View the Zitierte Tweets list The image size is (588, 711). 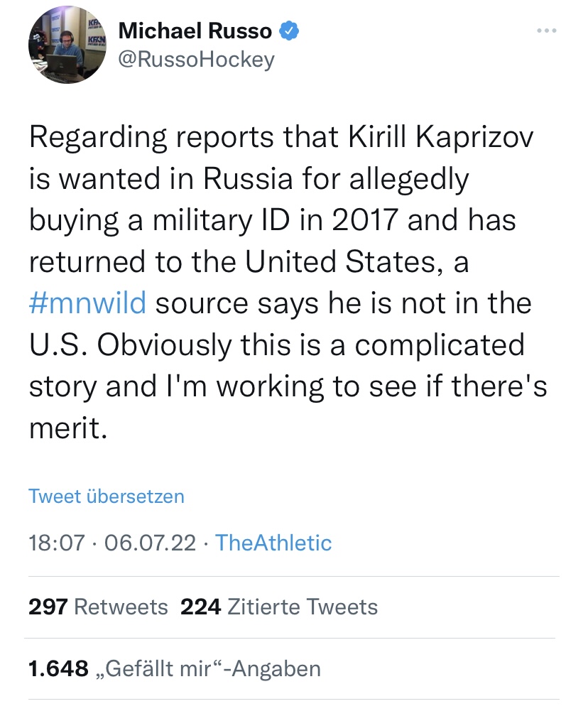point(302,607)
